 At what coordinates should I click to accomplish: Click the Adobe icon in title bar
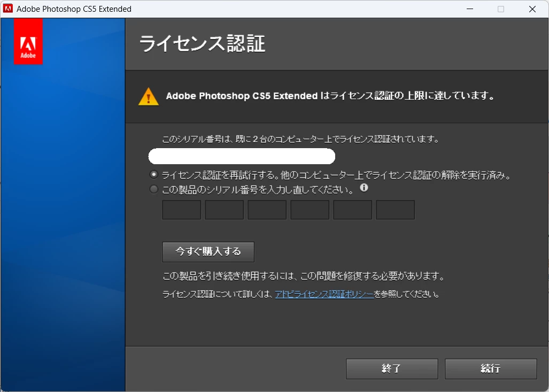click(x=7, y=9)
